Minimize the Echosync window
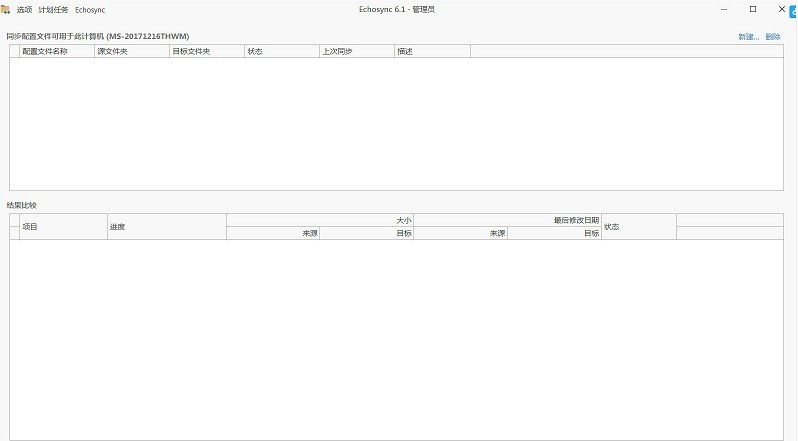The height and width of the screenshot is (441, 798). pyautogui.click(x=724, y=9)
